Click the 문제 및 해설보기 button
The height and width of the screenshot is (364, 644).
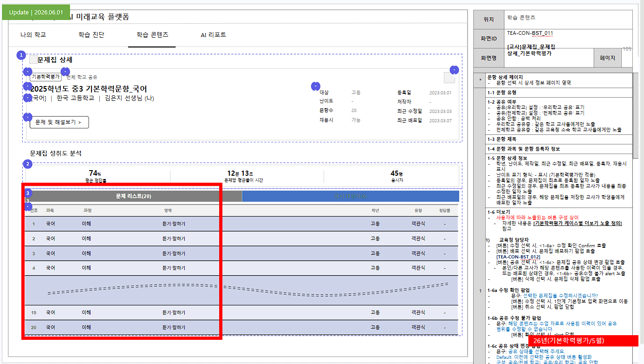59,122
